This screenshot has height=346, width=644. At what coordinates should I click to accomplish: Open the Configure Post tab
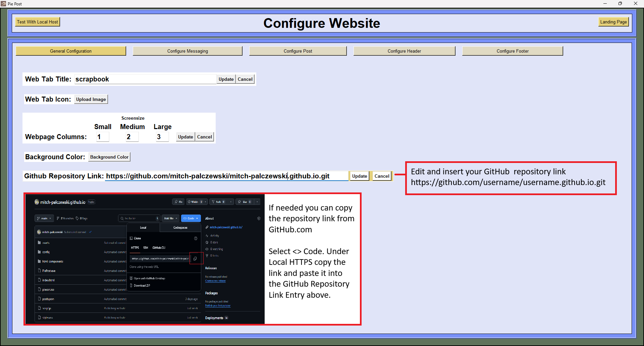pos(298,51)
